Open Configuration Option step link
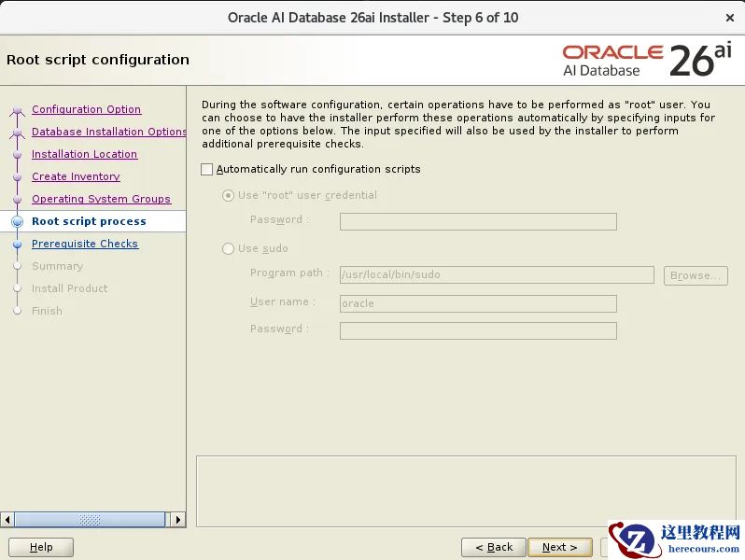 click(x=86, y=109)
